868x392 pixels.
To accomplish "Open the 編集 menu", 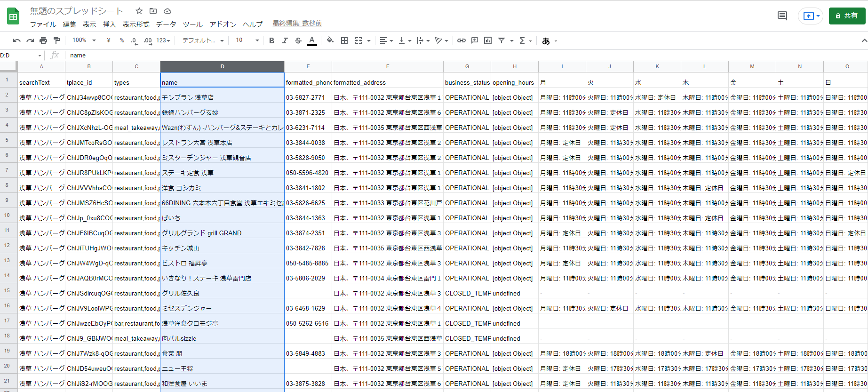I will (x=70, y=24).
